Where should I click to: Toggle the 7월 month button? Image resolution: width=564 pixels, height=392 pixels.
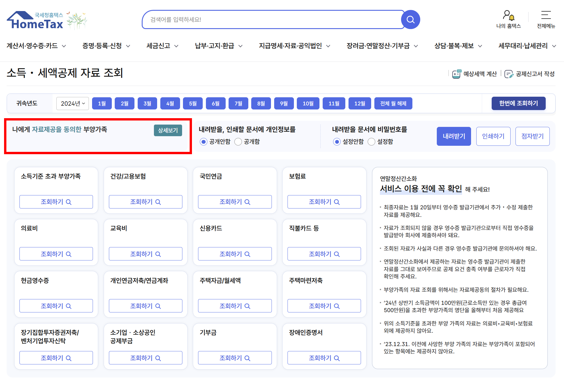[x=238, y=103]
